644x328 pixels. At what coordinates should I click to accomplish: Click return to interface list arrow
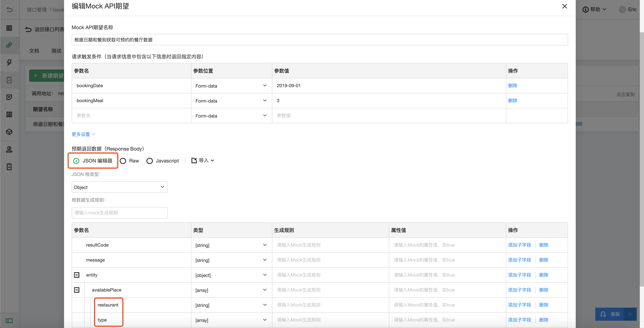click(28, 30)
